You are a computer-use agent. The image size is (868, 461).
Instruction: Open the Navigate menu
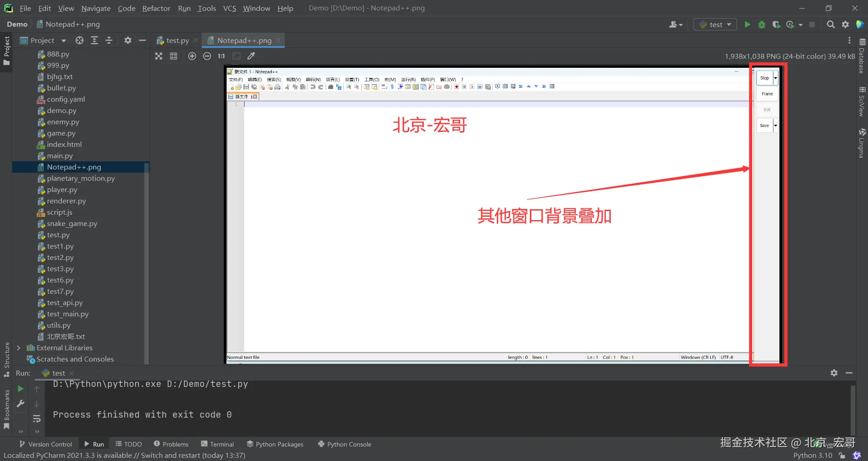click(96, 8)
